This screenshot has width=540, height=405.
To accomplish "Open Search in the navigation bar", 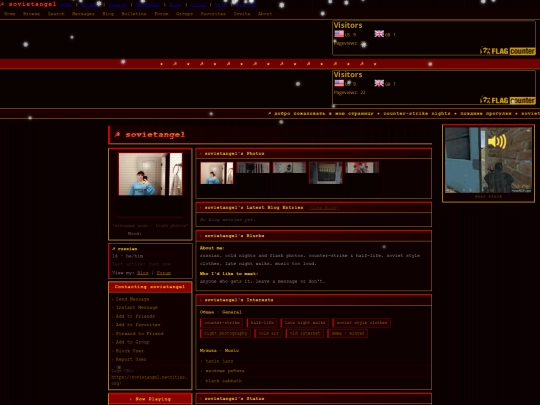I will (x=56, y=14).
